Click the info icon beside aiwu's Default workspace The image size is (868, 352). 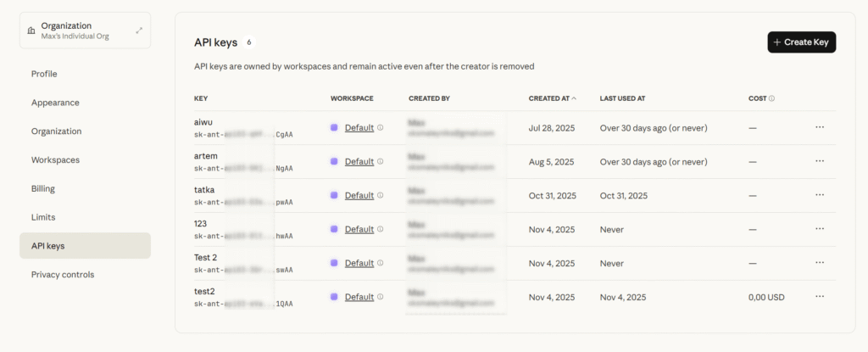[x=380, y=128]
